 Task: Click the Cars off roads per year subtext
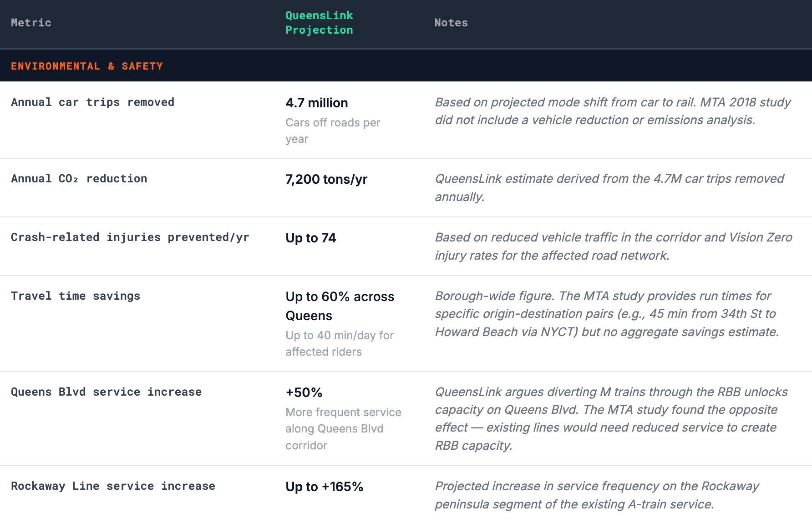tap(333, 131)
